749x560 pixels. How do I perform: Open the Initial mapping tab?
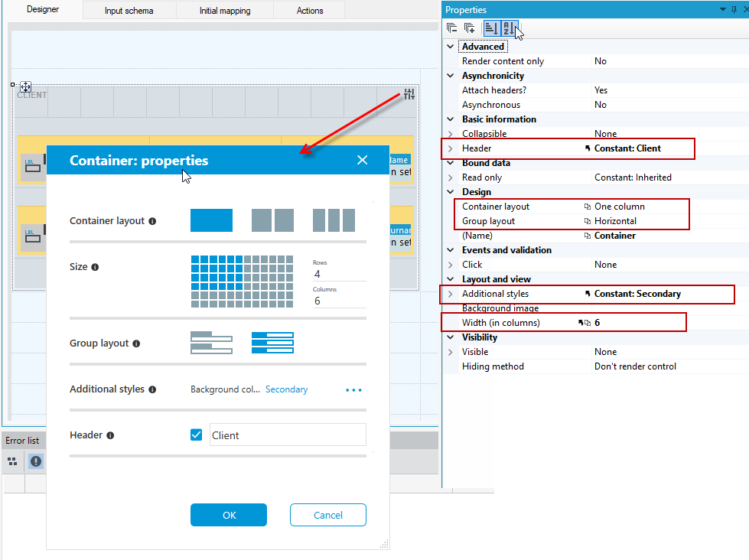[x=225, y=11]
